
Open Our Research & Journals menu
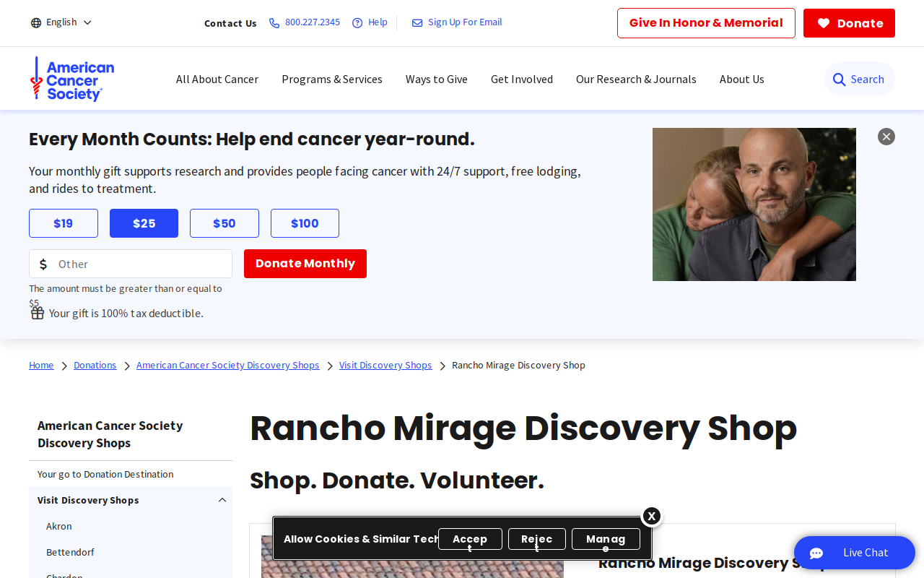click(x=636, y=79)
